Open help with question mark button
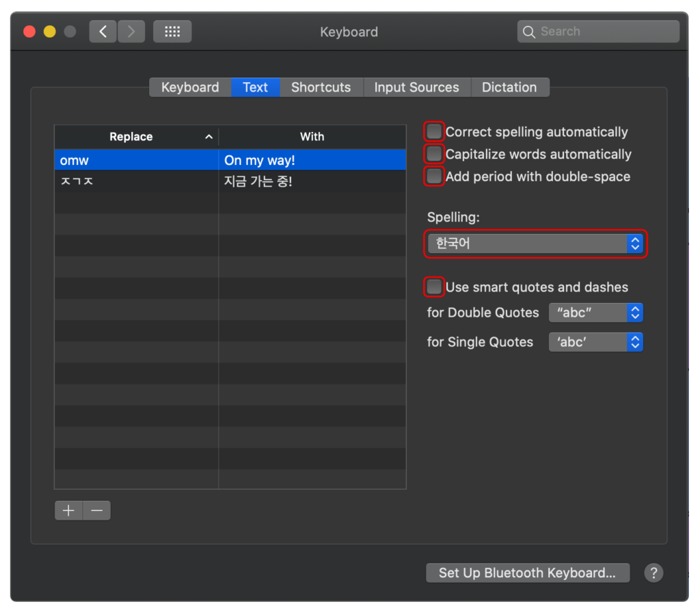The height and width of the screenshot is (615, 700). click(x=654, y=573)
